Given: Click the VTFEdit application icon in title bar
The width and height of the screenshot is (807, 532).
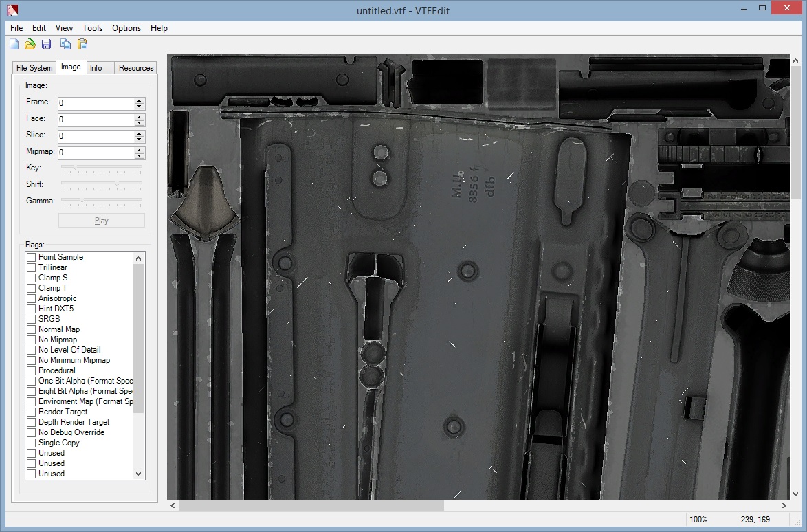Looking at the screenshot, I should [12, 10].
